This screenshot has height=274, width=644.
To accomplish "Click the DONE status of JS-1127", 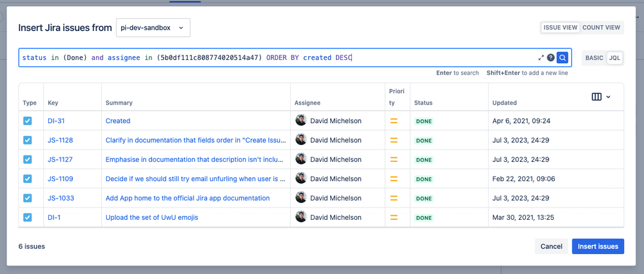I will 424,160.
